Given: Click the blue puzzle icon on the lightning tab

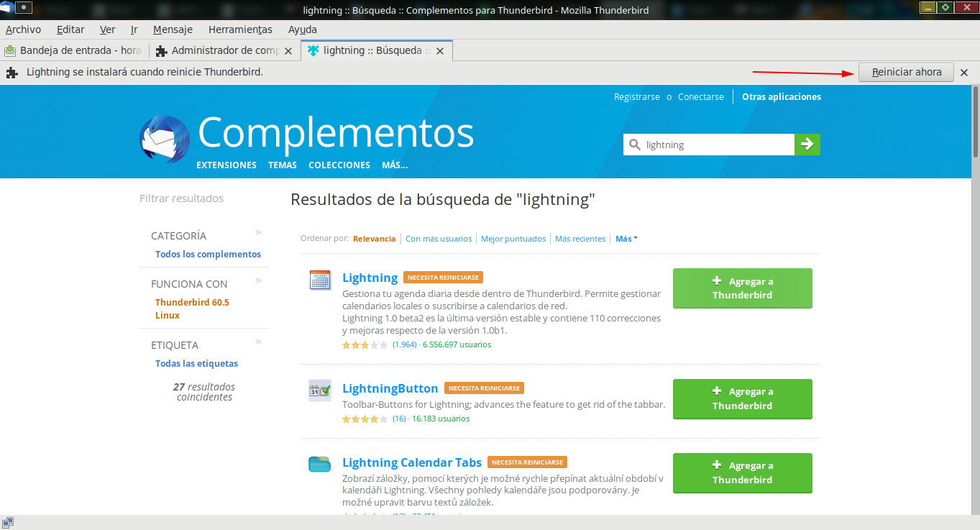Looking at the screenshot, I should (x=313, y=51).
